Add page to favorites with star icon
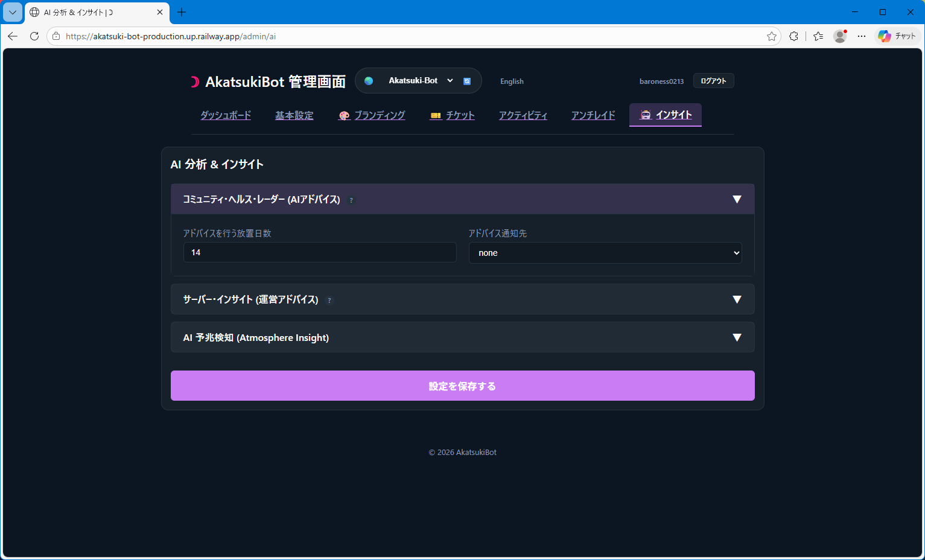This screenshot has width=925, height=560. click(x=771, y=36)
